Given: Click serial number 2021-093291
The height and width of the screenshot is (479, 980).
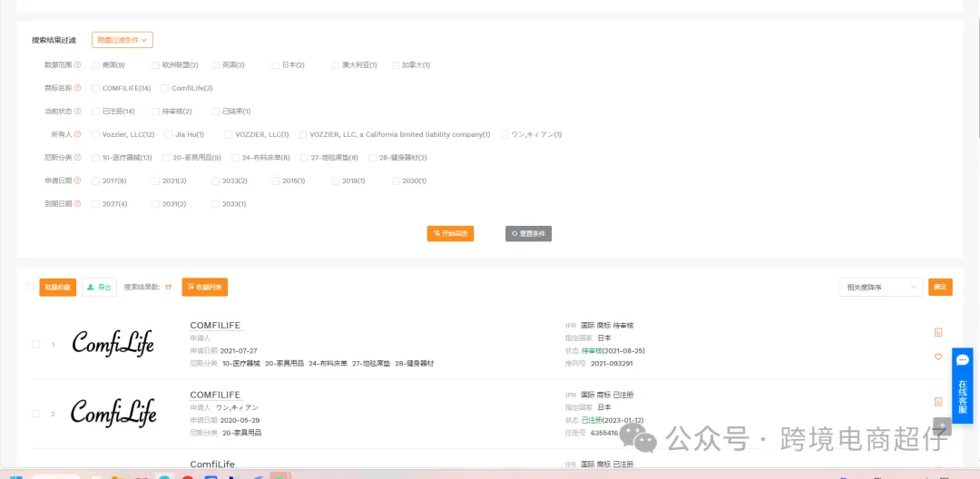Looking at the screenshot, I should point(612,364).
